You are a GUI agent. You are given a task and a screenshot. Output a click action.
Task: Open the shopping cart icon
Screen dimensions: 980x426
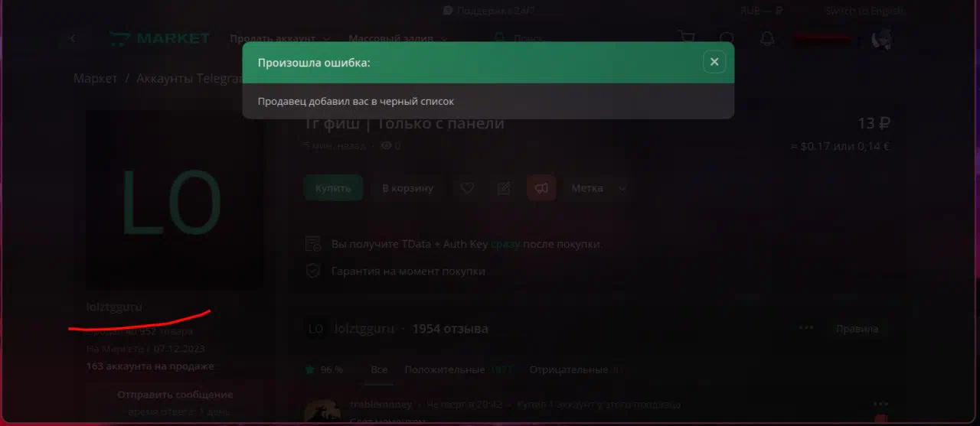click(x=686, y=38)
